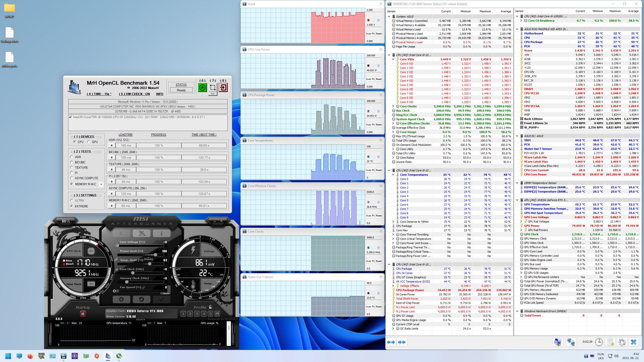Click Afterburner profile lock icon
The image size is (644, 362).
click(210, 307)
